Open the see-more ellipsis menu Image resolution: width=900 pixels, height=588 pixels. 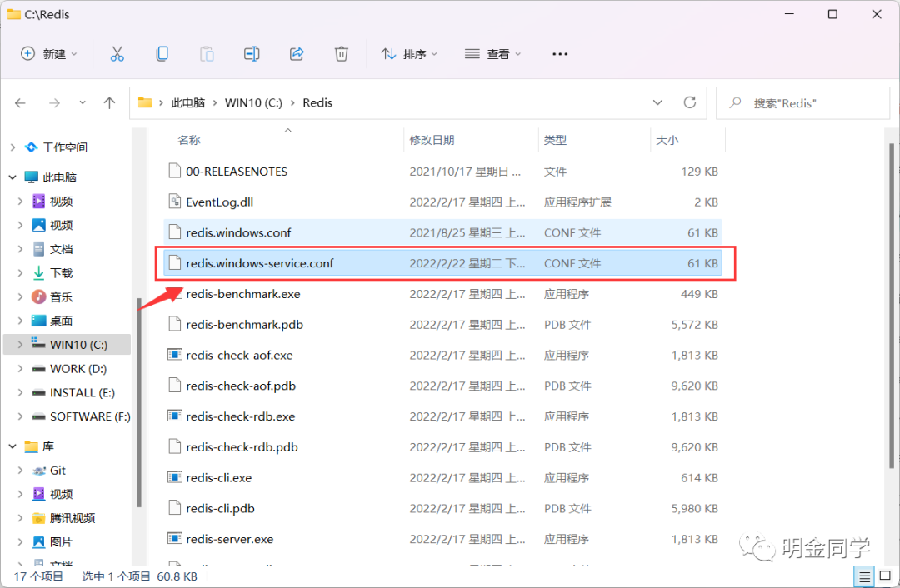tap(559, 53)
